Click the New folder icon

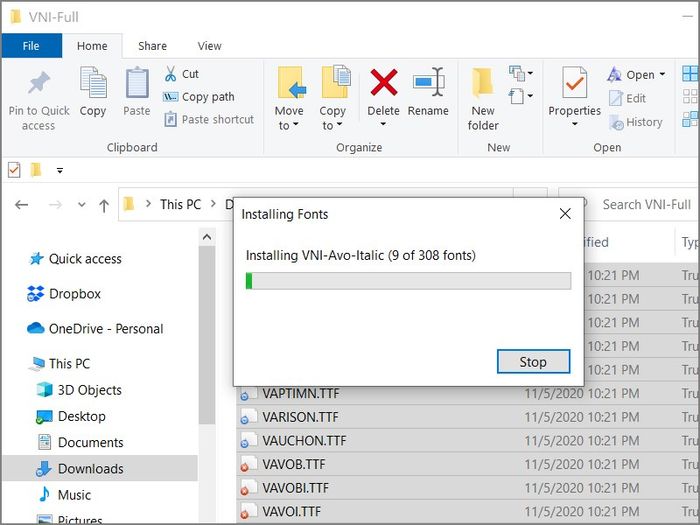[x=483, y=83]
